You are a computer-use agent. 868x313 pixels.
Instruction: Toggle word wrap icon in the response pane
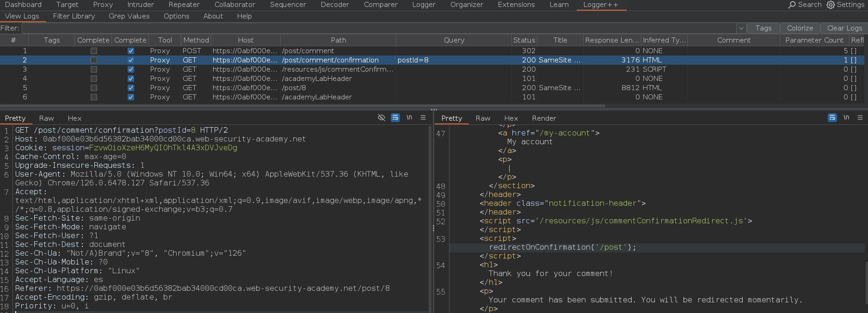click(832, 117)
